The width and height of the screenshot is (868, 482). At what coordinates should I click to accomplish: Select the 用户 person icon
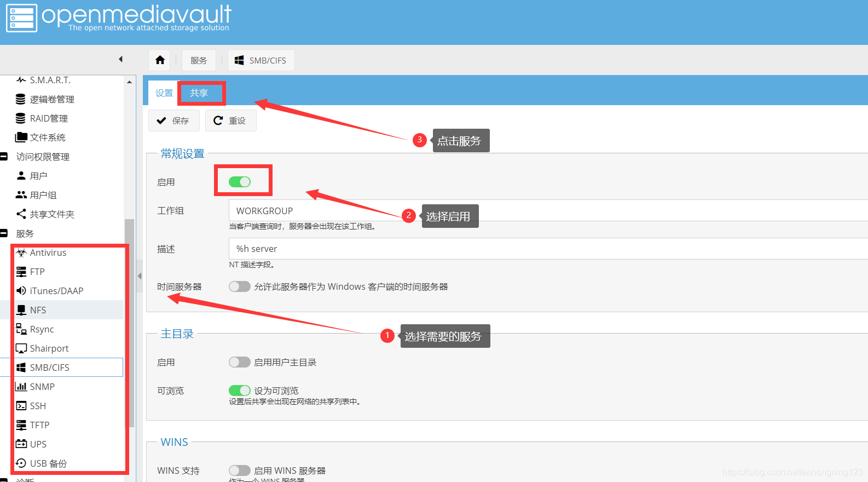[21, 175]
